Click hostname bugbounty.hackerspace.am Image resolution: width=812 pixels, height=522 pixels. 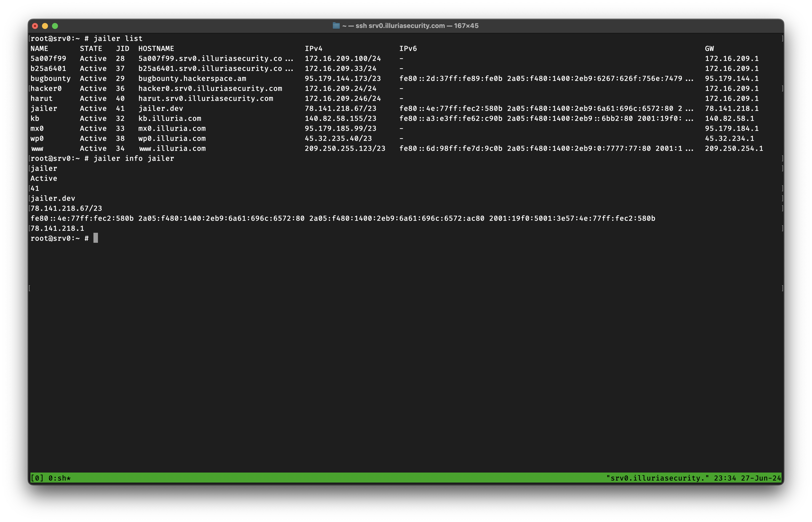192,79
